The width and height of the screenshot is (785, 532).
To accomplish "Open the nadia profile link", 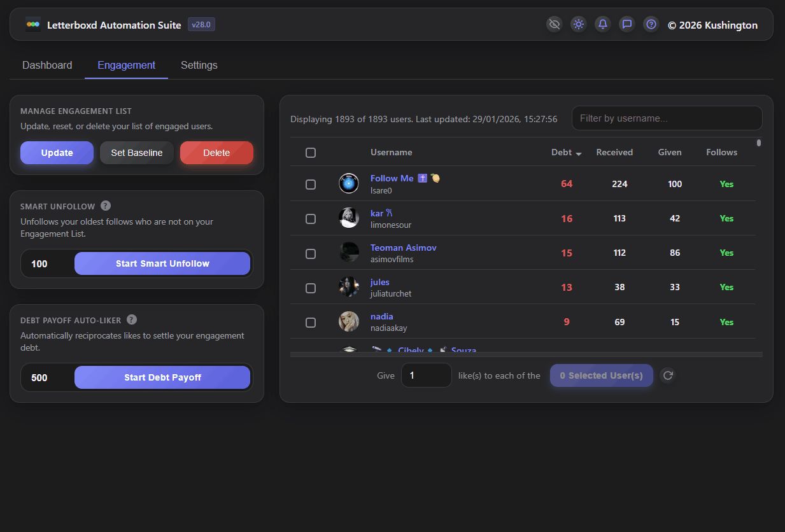I will (x=382, y=316).
